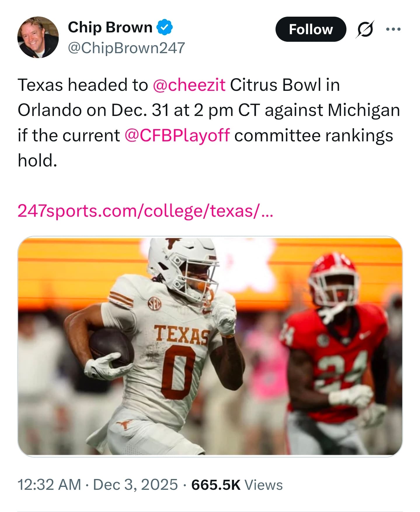Viewport: 420px width, 512px height.
Task: Select the Dec 3, 2025 date
Action: 135,485
